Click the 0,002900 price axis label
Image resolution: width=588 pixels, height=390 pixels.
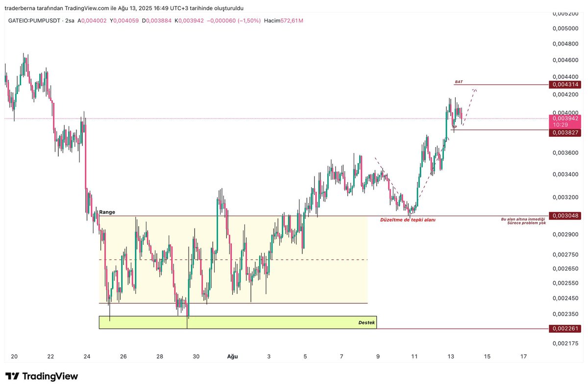click(x=565, y=235)
